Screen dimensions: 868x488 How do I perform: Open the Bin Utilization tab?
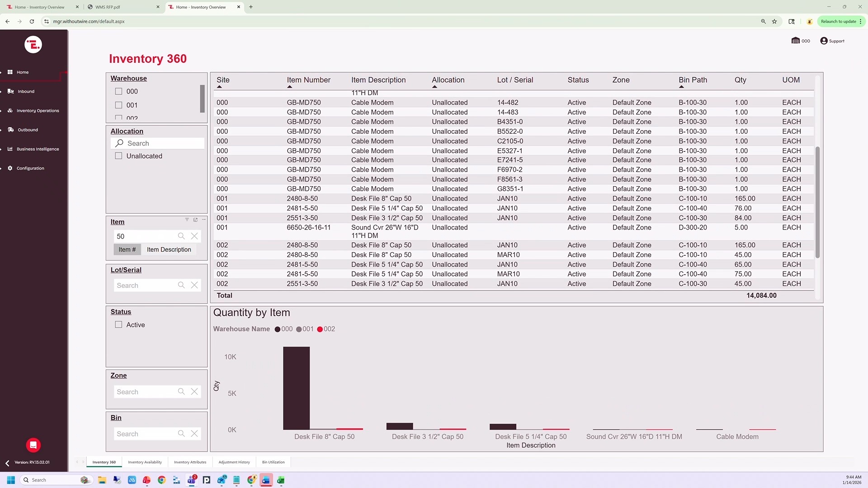pyautogui.click(x=273, y=462)
